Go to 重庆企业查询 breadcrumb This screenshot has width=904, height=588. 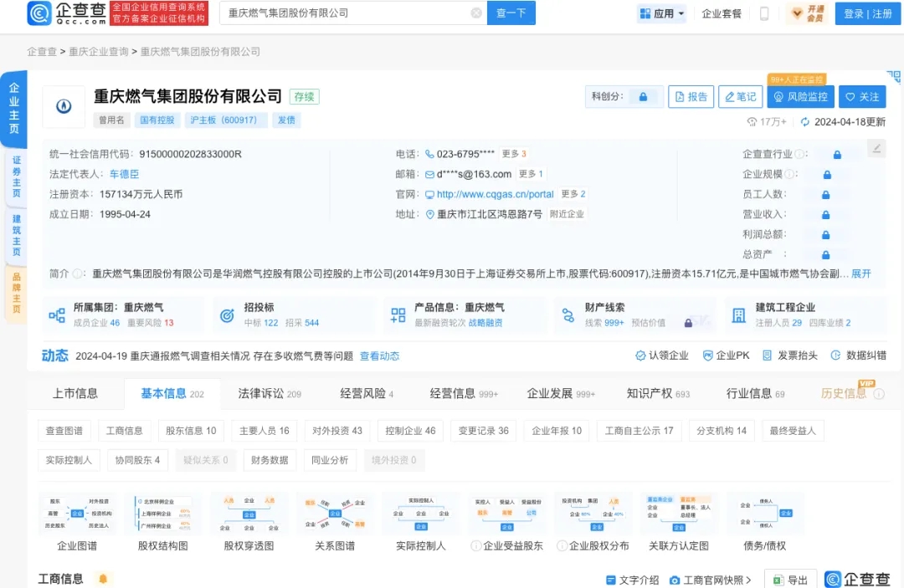click(99, 52)
